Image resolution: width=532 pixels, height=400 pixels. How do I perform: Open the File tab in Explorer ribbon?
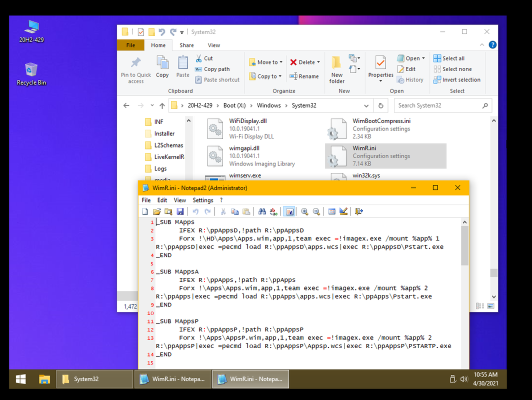130,45
